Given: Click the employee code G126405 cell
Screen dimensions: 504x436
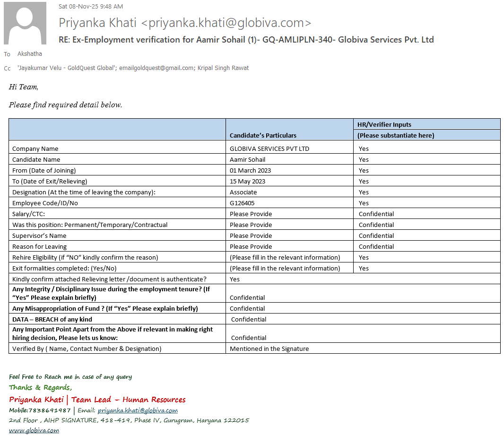Looking at the screenshot, I should (242, 203).
